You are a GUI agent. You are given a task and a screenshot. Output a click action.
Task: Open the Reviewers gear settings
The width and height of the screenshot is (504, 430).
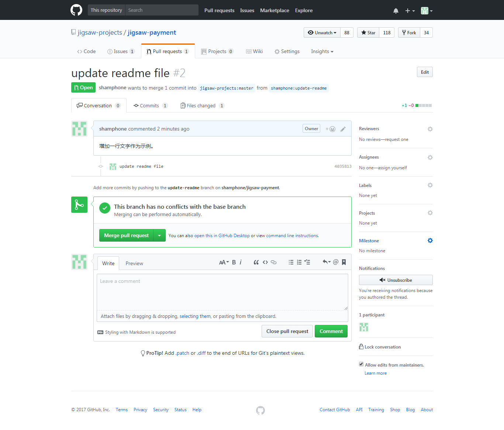point(430,129)
